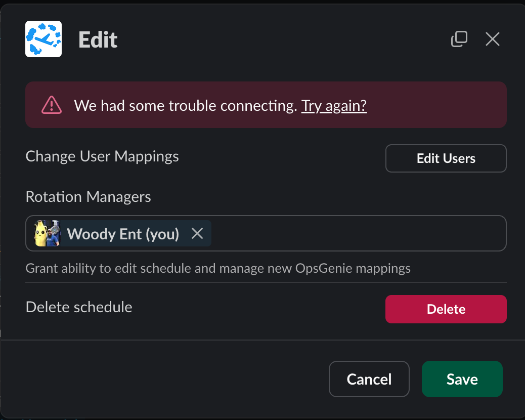Click the Rotation Managers heading
Viewport: 525px width, 420px height.
88,197
